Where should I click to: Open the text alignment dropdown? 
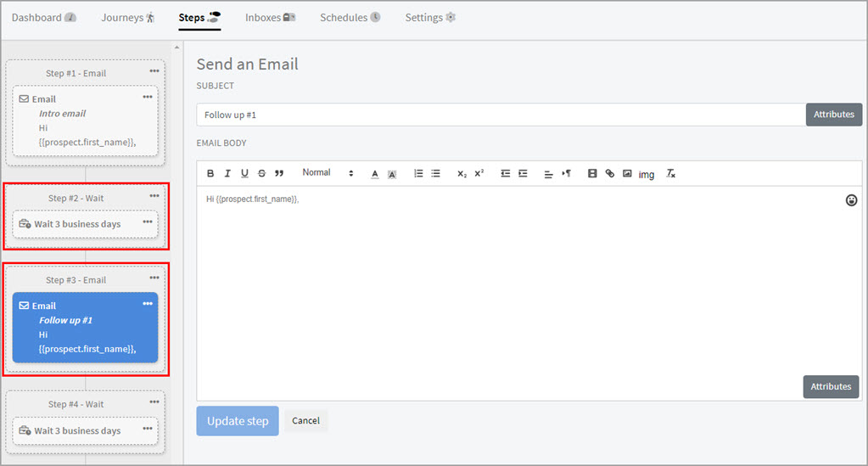tap(548, 174)
